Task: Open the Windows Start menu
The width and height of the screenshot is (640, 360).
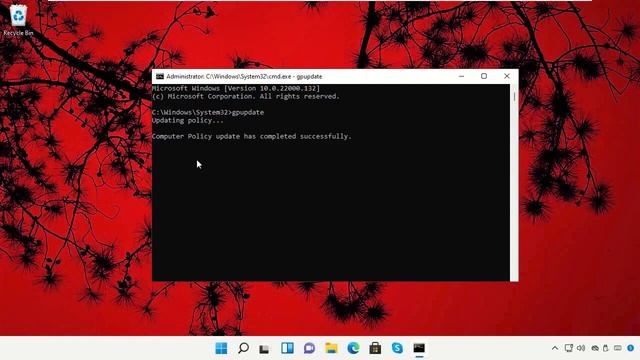Action: tap(221, 348)
